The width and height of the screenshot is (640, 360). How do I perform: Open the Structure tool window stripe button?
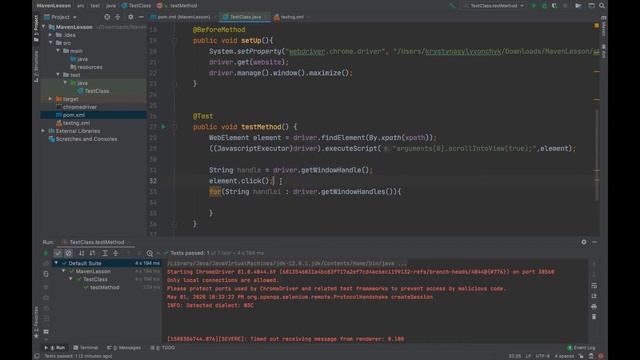pos(36,66)
